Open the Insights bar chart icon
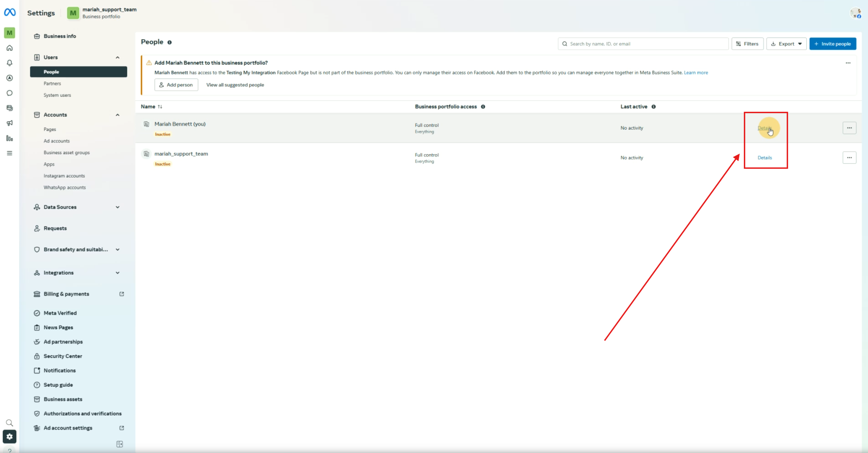The image size is (868, 453). (x=10, y=138)
